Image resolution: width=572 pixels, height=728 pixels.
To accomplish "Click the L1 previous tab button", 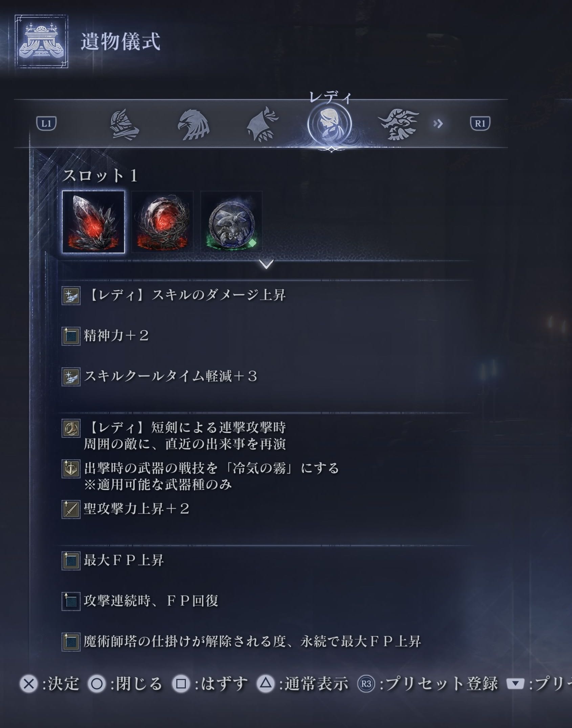I will click(x=46, y=123).
